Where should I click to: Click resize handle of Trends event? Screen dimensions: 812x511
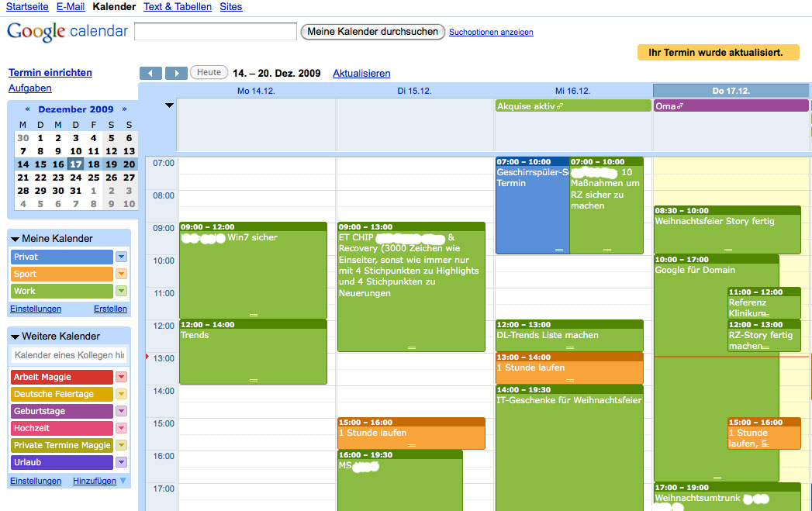253,380
